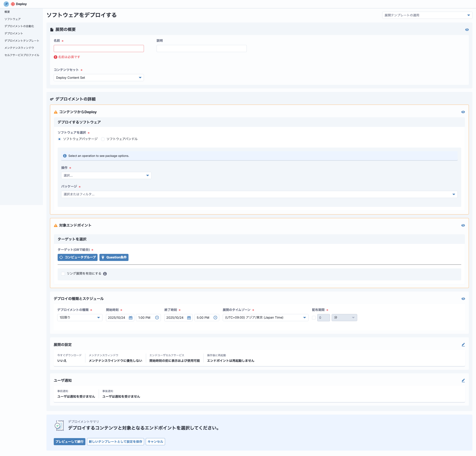Select デプロイメント in the sidebar
The height and width of the screenshot is (456, 476).
14,33
